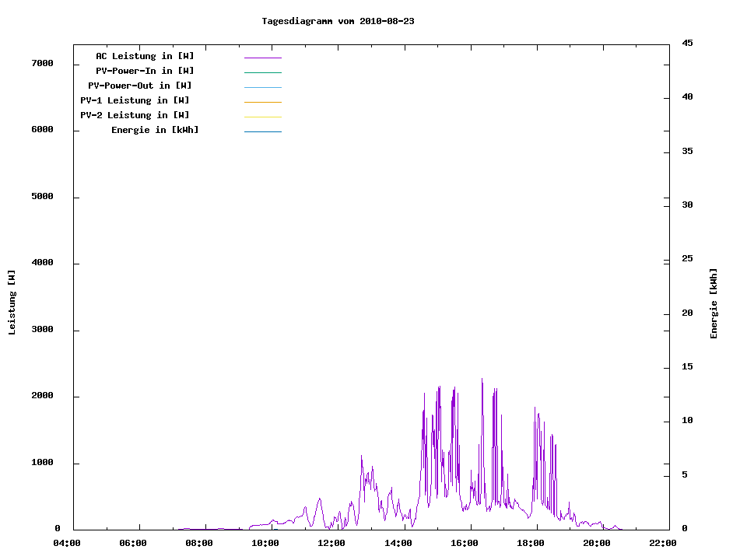
Task: Select the PV-Power-Out in [W] legend label
Action: point(140,86)
